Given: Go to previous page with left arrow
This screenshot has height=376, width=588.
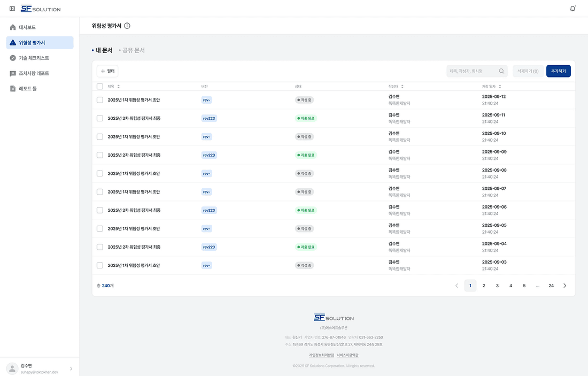Looking at the screenshot, I should pos(457,286).
